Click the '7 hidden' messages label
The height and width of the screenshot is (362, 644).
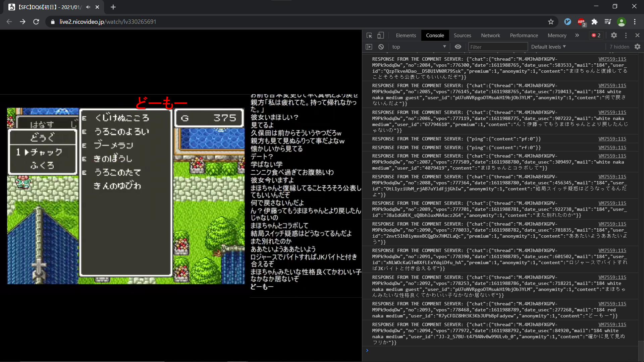619,47
